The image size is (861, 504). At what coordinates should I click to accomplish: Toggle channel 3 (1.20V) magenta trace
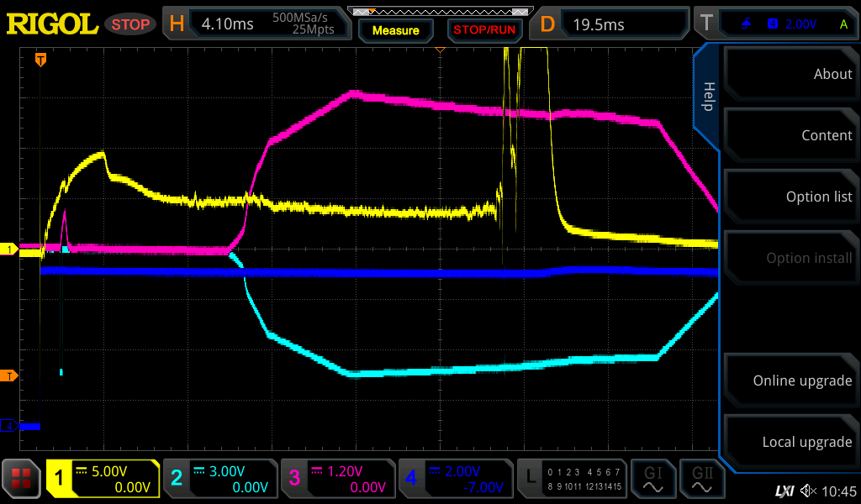(x=336, y=480)
